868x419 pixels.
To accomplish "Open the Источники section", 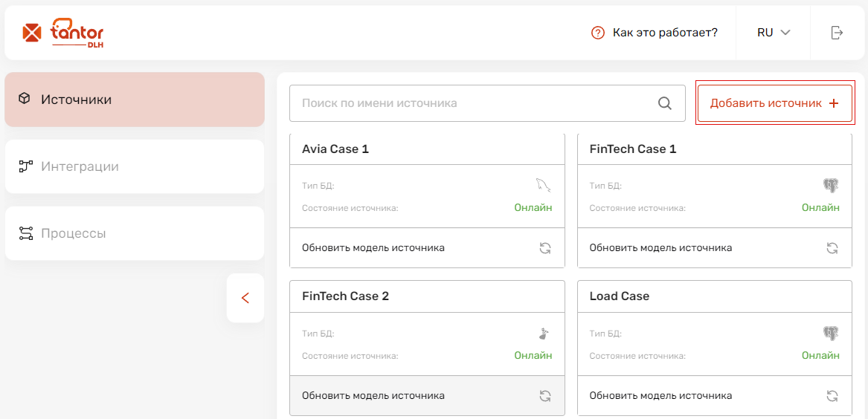I will coord(135,100).
